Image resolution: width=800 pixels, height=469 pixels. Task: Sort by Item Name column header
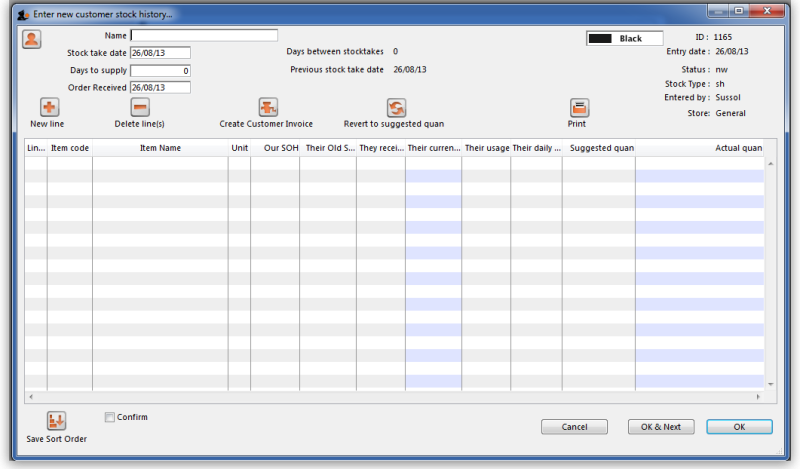coord(160,148)
